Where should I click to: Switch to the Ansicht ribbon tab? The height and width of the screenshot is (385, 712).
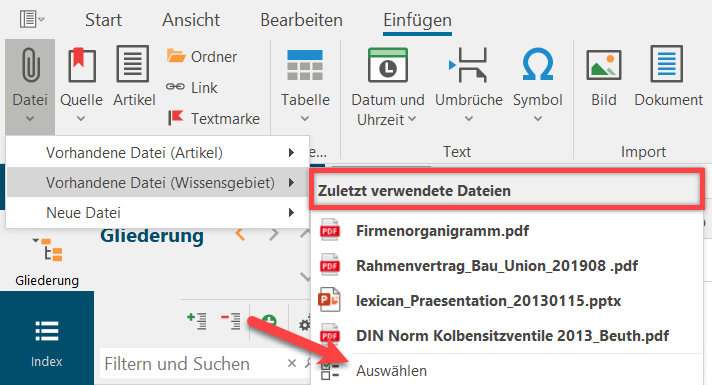point(191,20)
